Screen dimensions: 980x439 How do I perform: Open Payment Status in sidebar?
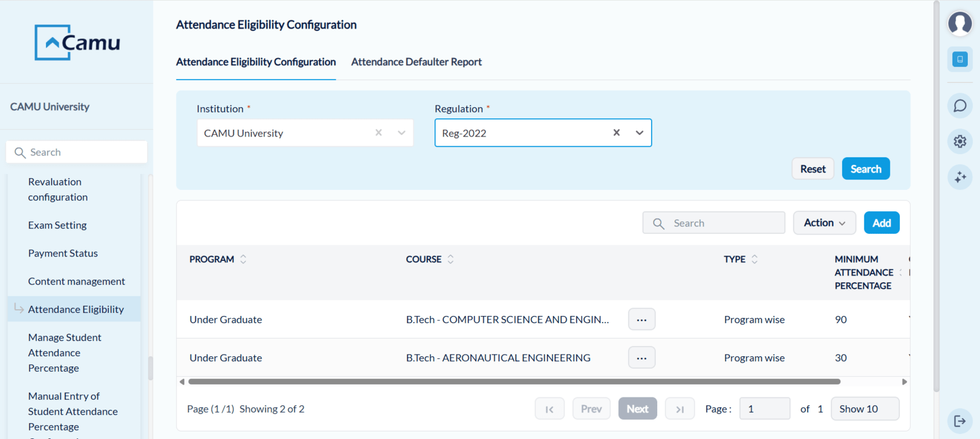click(63, 253)
